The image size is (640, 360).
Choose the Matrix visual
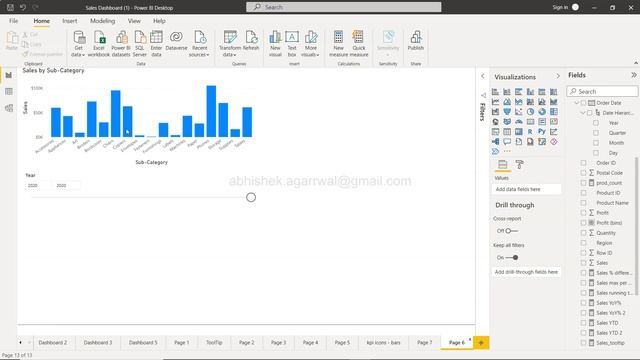(x=518, y=131)
